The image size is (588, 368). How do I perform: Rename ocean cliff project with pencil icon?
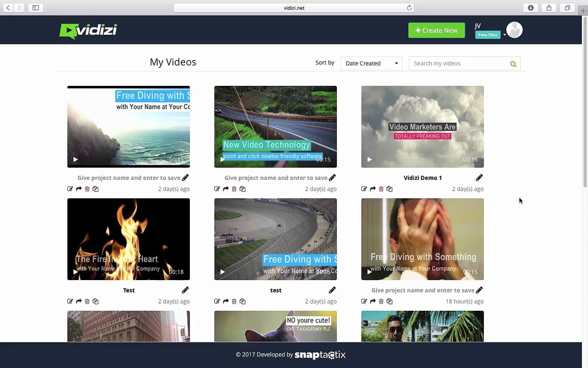pyautogui.click(x=185, y=178)
